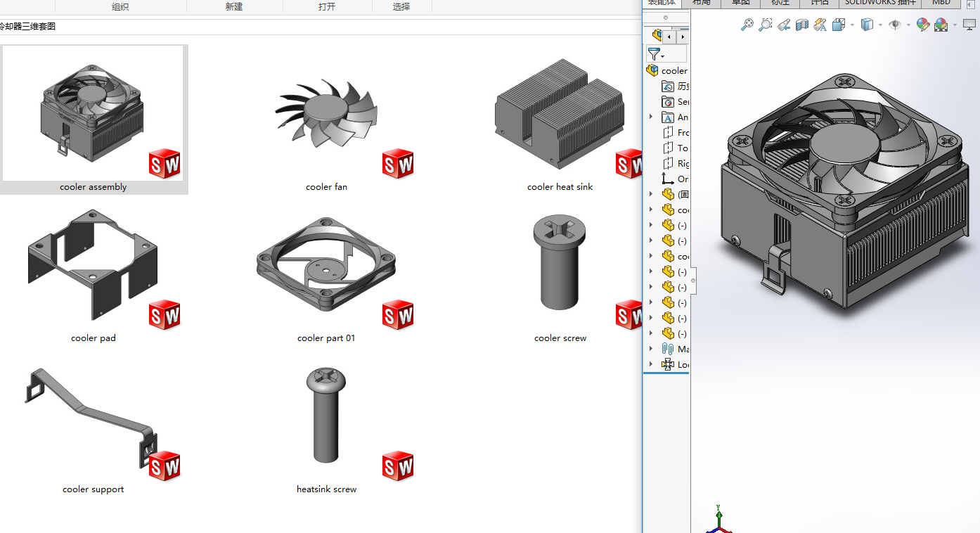Viewport: 980px width, 533px height.
Task: Open the SOLIDWORKS 插件 tab
Action: coord(880,3)
